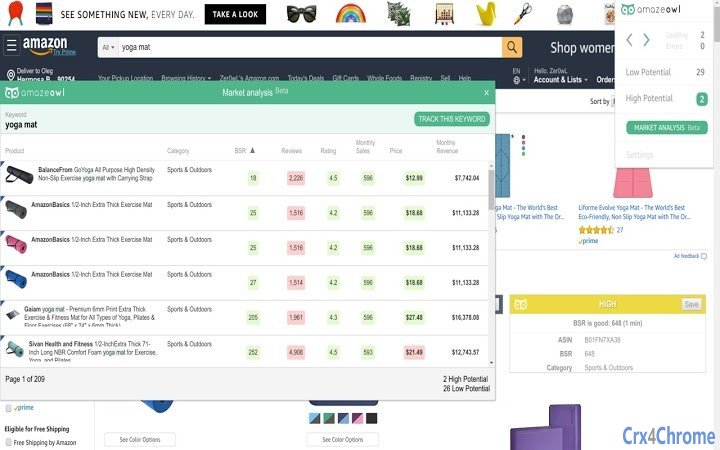Open Gift Cards nav link
Viewport: 720px width, 450px height.
tap(345, 78)
